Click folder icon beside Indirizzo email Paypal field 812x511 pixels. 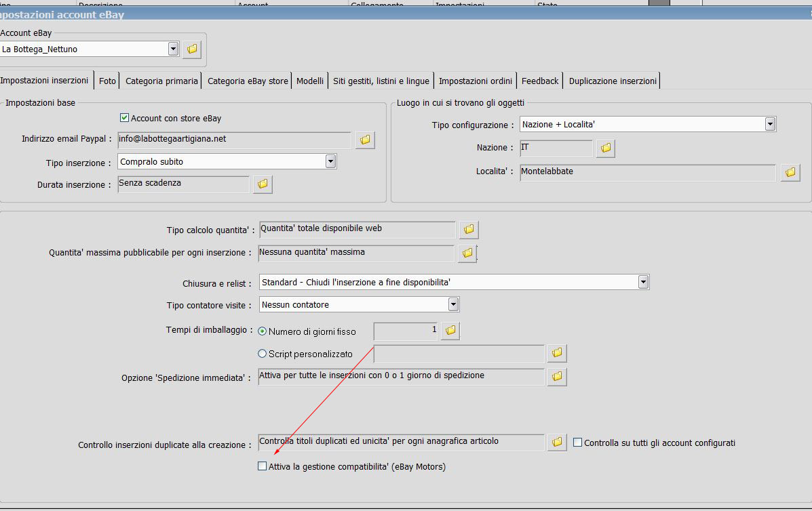coord(365,140)
